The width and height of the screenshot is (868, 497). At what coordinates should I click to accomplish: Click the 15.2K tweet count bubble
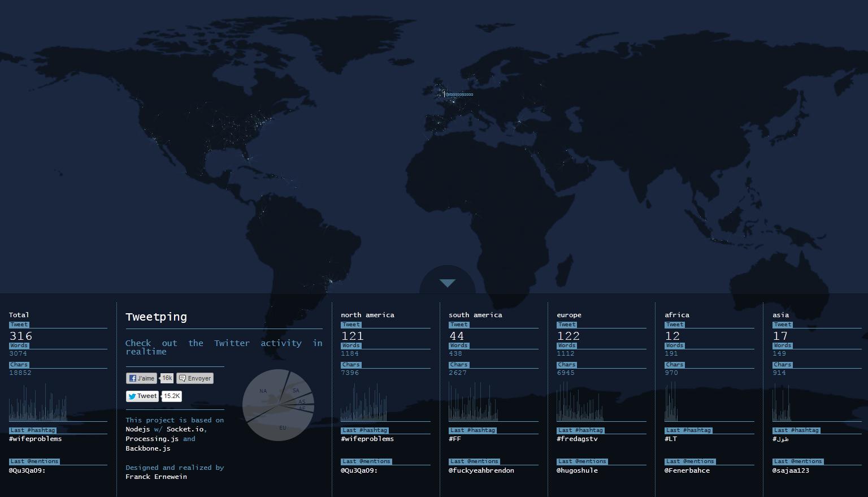click(172, 396)
